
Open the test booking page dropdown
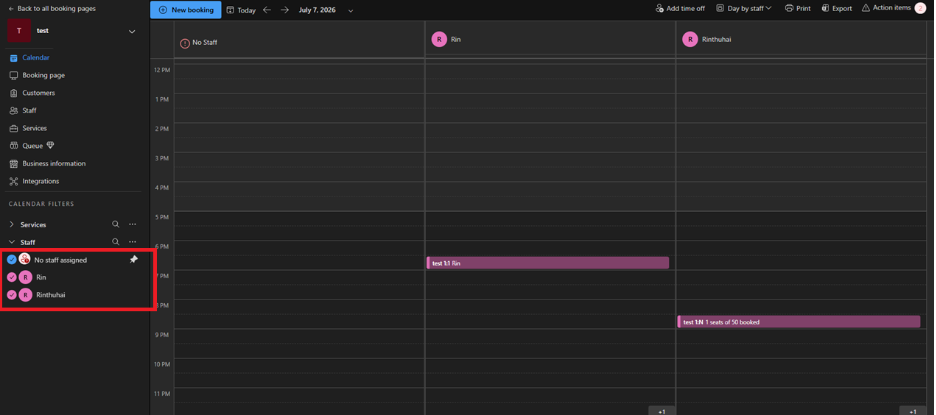point(132,31)
